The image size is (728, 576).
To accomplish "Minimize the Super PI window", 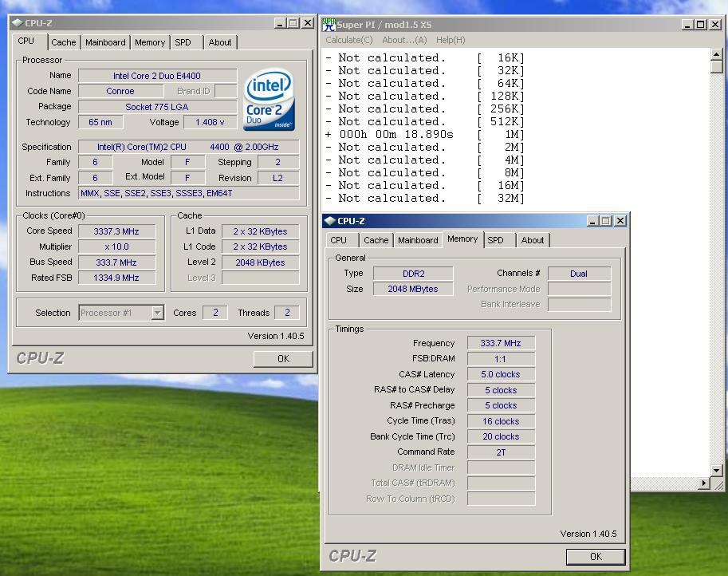I will [x=687, y=24].
